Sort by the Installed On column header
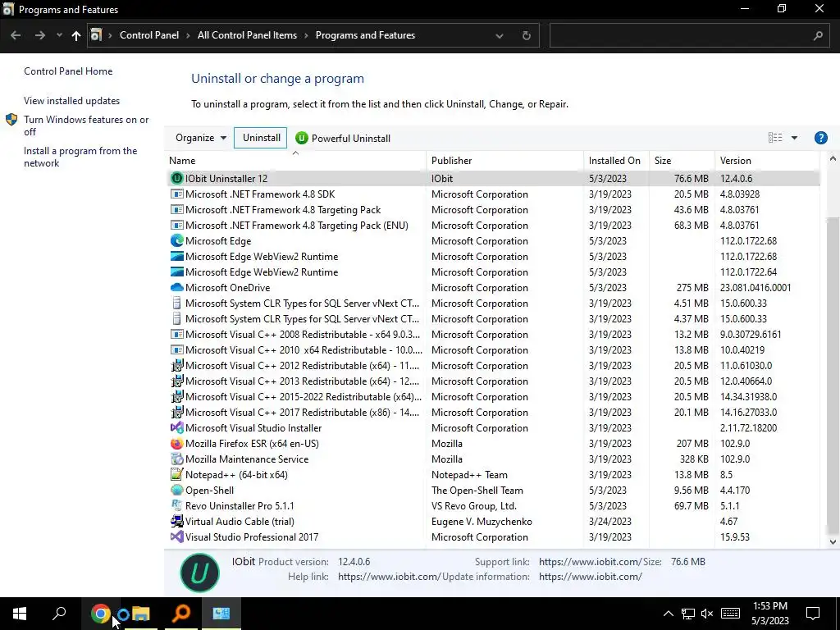This screenshot has height=630, width=840. tap(616, 161)
